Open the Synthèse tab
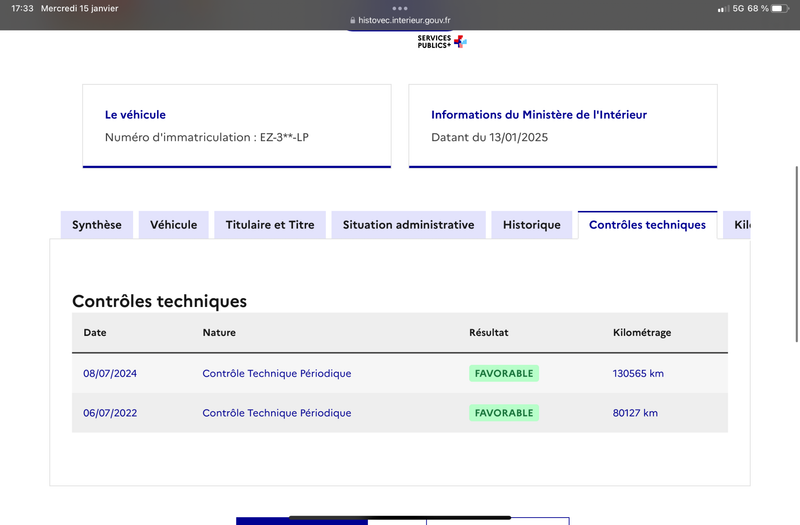800x525 pixels. pos(96,225)
